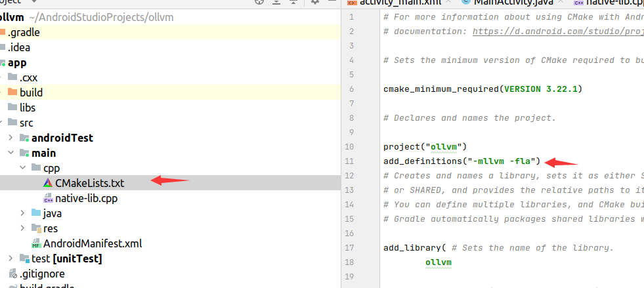This screenshot has width=644, height=288.
Task: Click the .gitignore file icon
Action: point(12,274)
